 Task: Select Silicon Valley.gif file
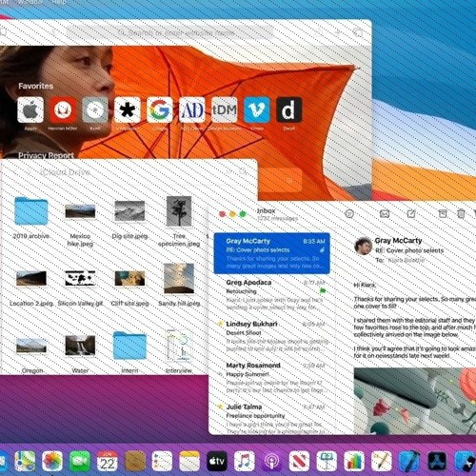pyautogui.click(x=80, y=278)
